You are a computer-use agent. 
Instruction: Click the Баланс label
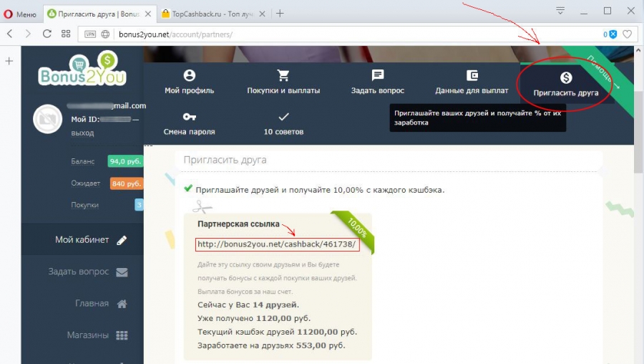point(82,161)
